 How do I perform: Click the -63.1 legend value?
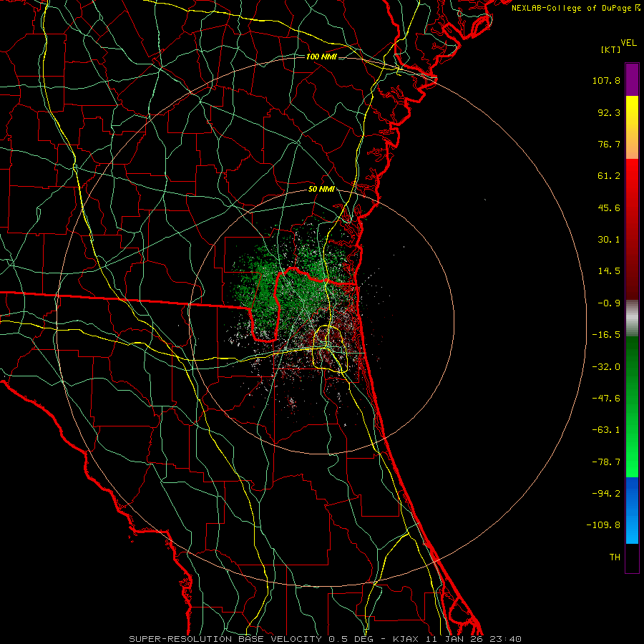pyautogui.click(x=606, y=430)
